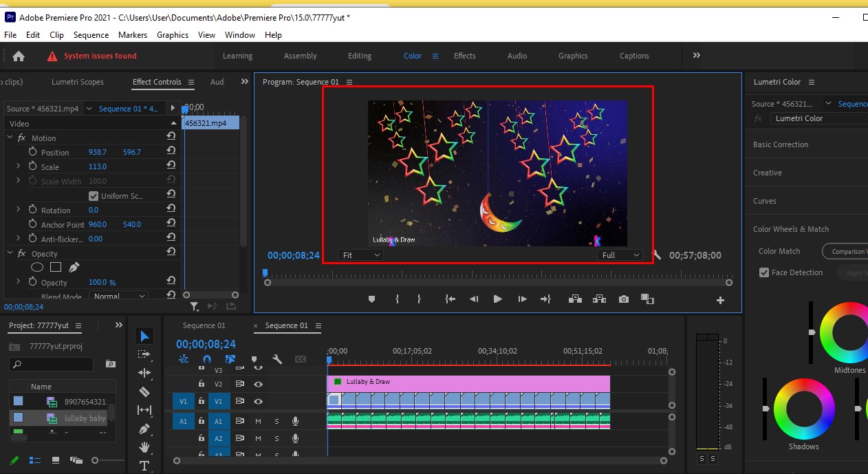Expand the Basic Correction section
Viewport: 868px width, 474px height.
click(781, 144)
